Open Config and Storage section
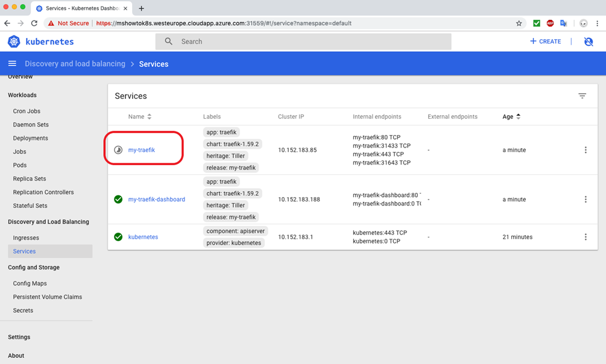 (x=34, y=268)
